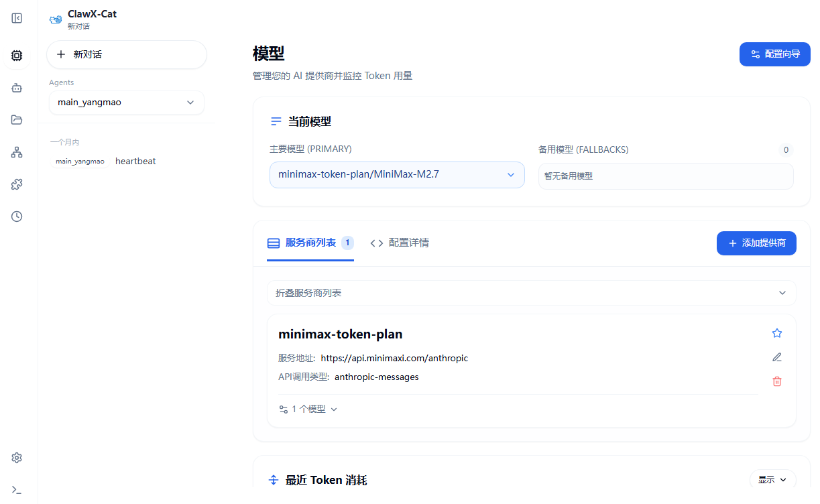The image size is (820, 504).
Task: Open the main_yangmao agent selector
Action: point(126,102)
